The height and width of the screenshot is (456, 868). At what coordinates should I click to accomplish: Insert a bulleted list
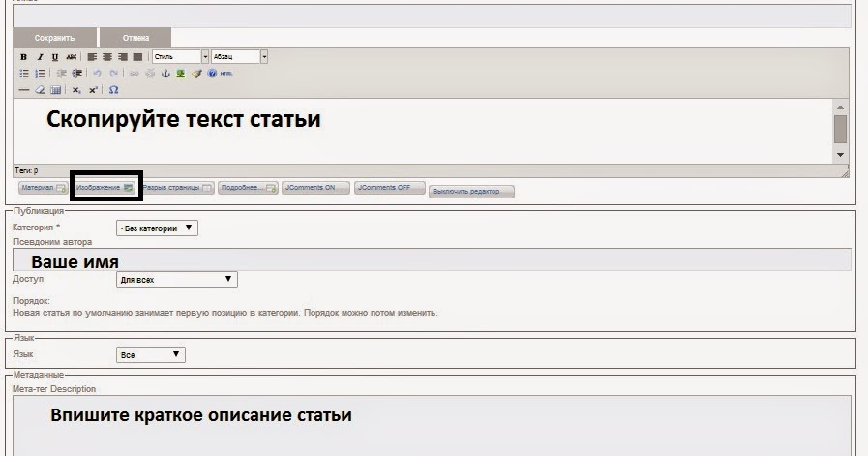24,74
